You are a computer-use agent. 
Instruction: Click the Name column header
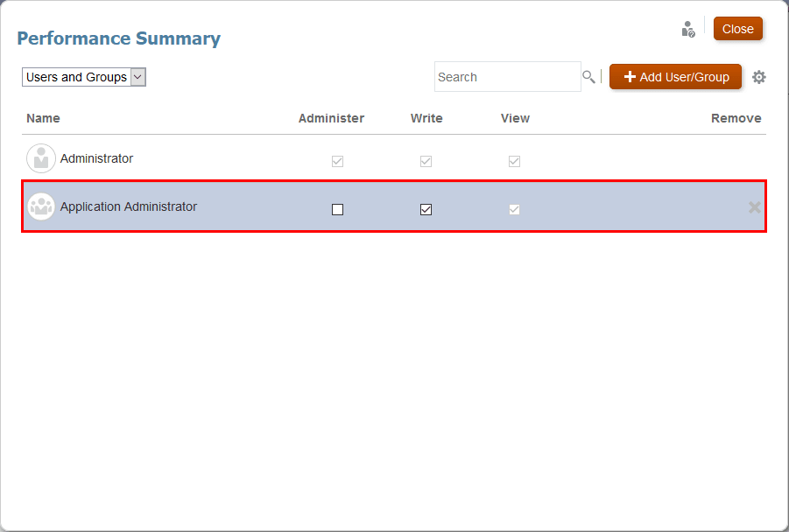tap(43, 118)
